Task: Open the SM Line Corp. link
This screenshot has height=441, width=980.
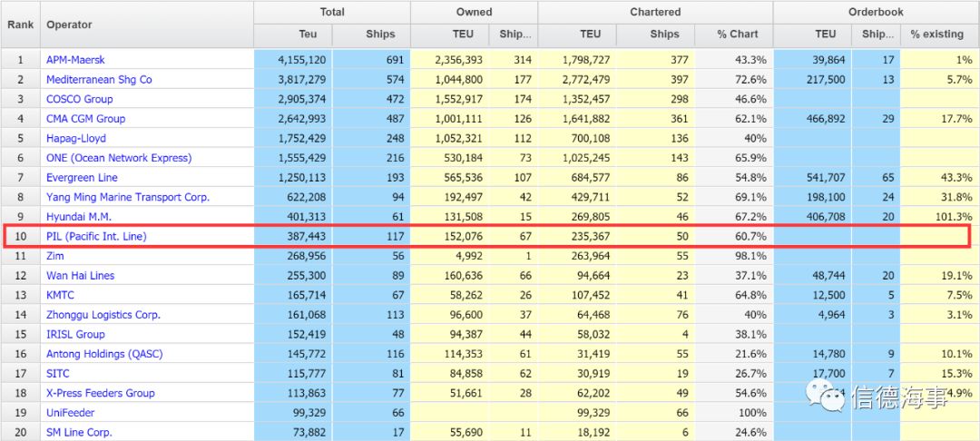Action: pos(79,432)
